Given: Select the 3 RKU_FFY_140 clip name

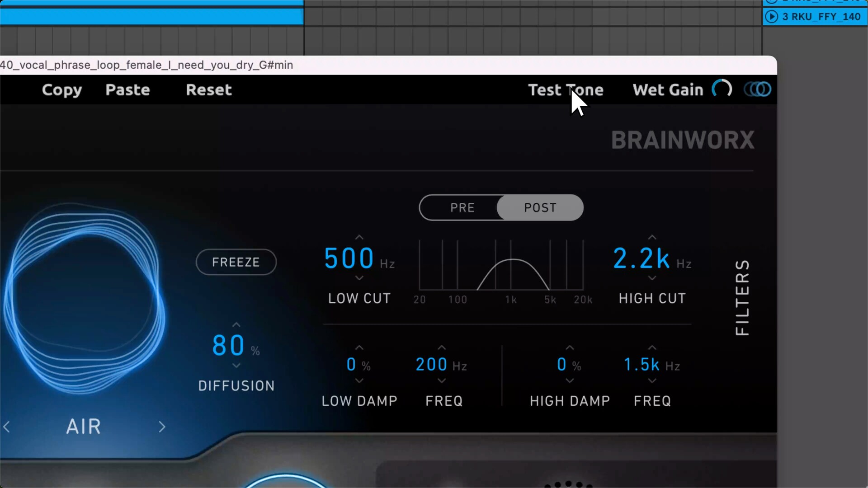Looking at the screenshot, I should [x=821, y=17].
